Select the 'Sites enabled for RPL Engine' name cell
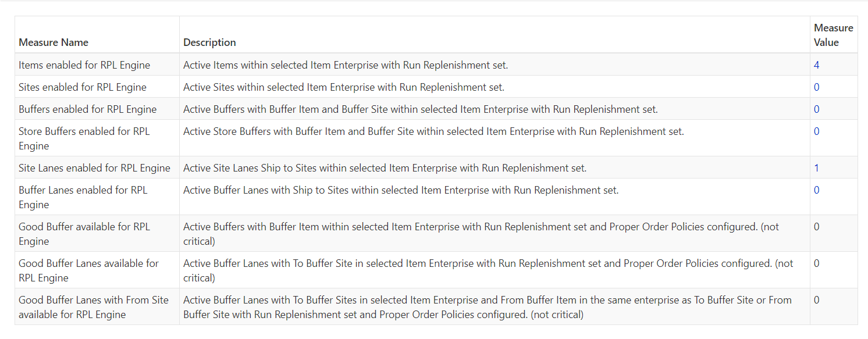Screen dimensions: 868x339 click(83, 87)
